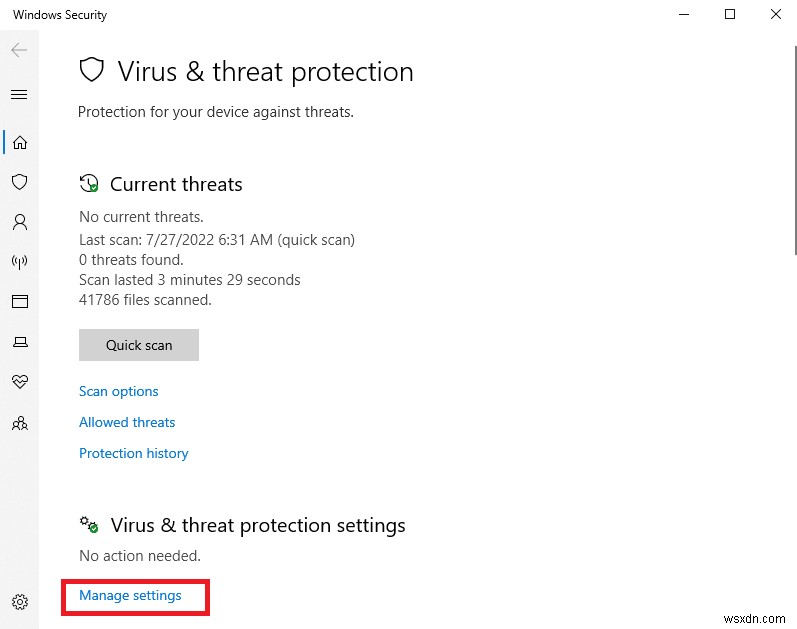Open Settings gear in sidebar

point(19,602)
